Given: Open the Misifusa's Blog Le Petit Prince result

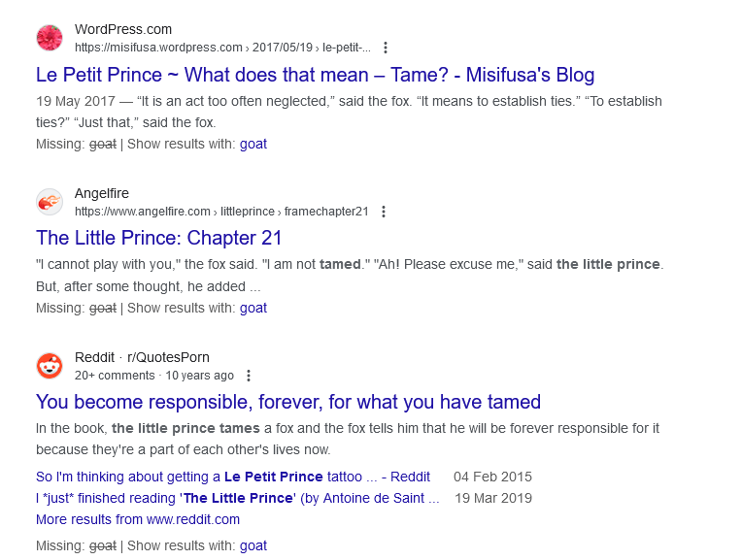Looking at the screenshot, I should click(x=315, y=75).
